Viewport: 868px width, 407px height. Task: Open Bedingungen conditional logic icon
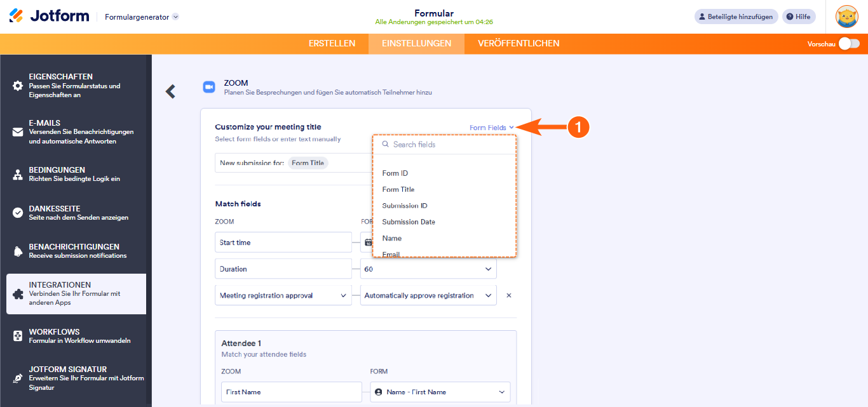tap(18, 175)
